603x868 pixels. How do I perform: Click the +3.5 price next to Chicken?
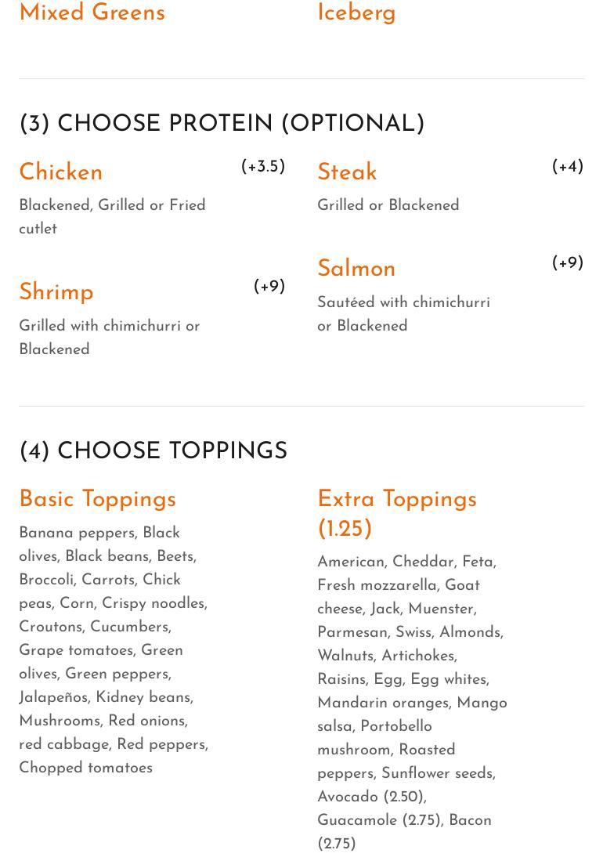[x=263, y=167]
